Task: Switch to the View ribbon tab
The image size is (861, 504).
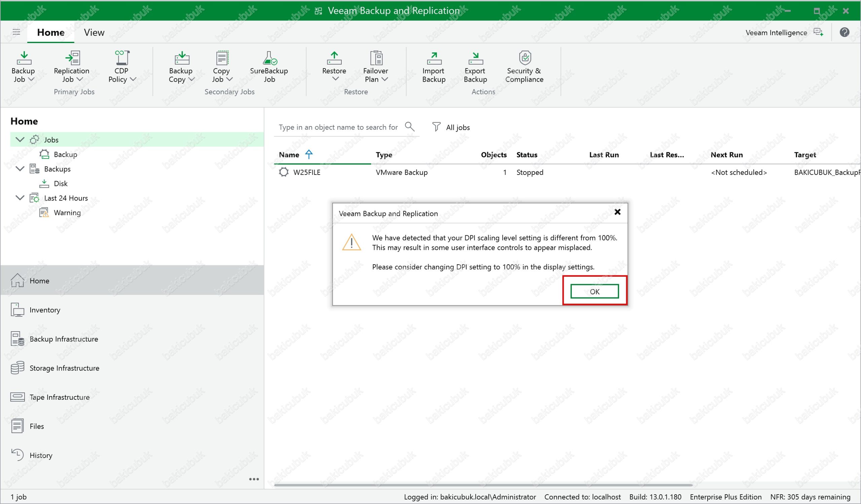Action: click(94, 32)
